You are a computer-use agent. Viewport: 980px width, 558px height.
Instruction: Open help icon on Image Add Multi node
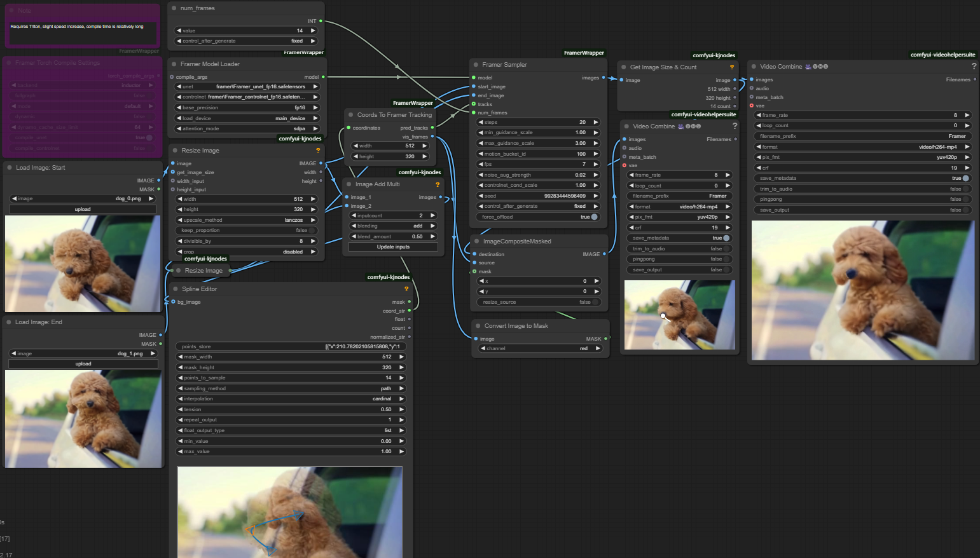438,184
